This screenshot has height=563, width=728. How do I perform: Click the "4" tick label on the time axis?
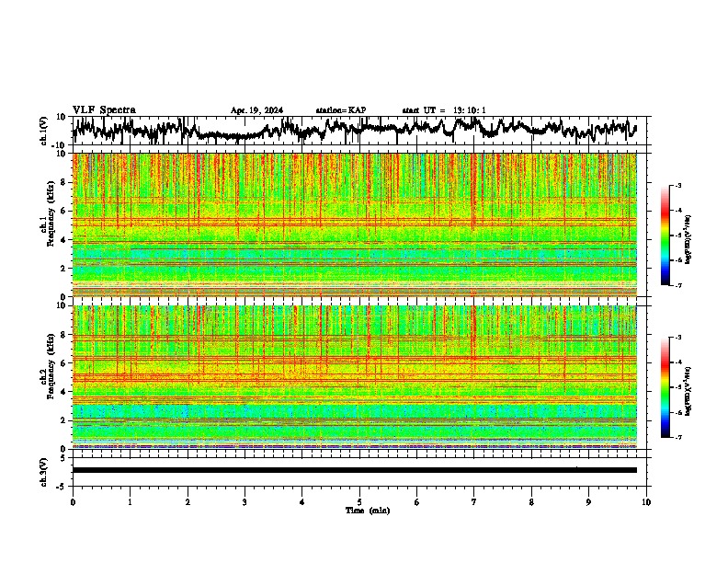[x=302, y=502]
